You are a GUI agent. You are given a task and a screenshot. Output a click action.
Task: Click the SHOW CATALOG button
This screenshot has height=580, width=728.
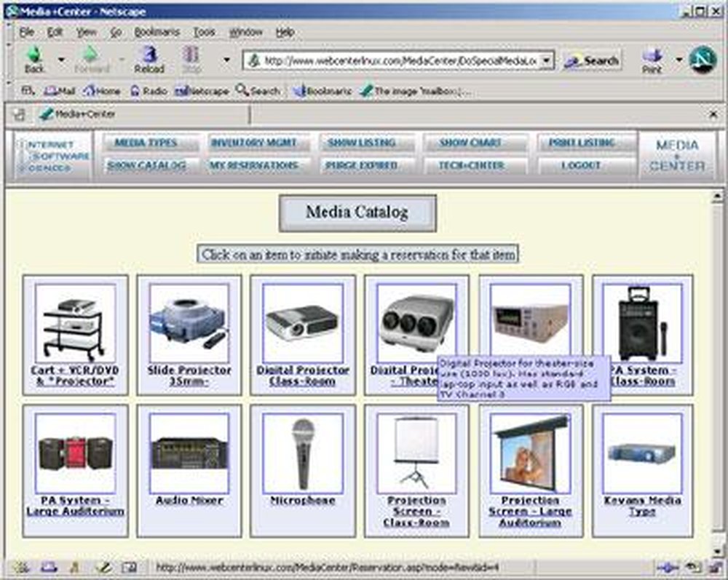(x=149, y=166)
